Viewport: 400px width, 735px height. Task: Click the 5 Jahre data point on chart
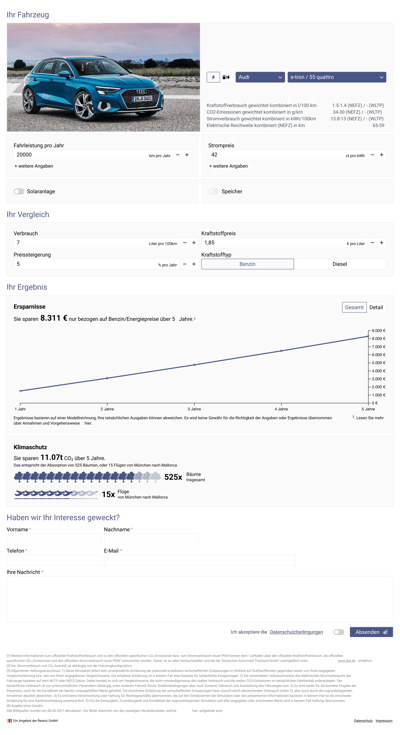pos(368,336)
